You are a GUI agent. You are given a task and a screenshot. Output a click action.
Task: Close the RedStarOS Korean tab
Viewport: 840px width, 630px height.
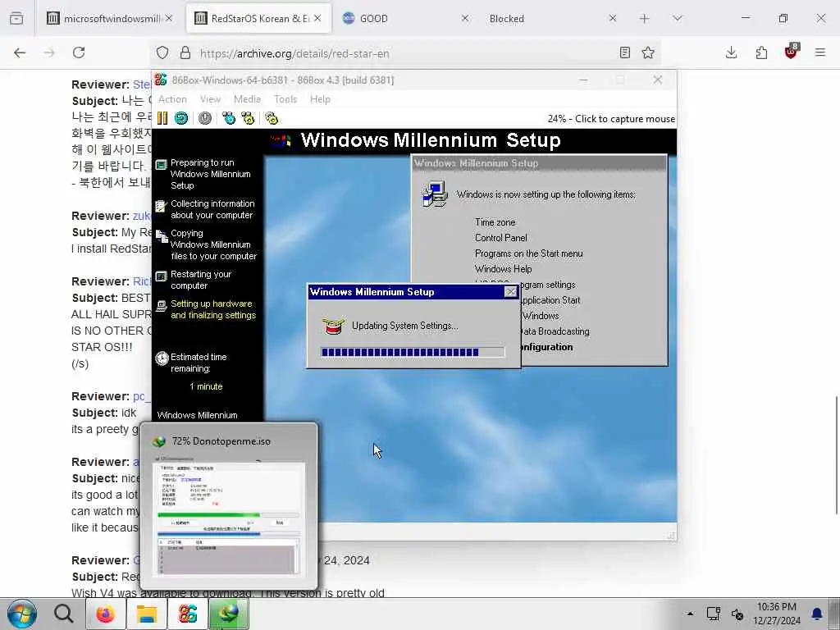317,18
